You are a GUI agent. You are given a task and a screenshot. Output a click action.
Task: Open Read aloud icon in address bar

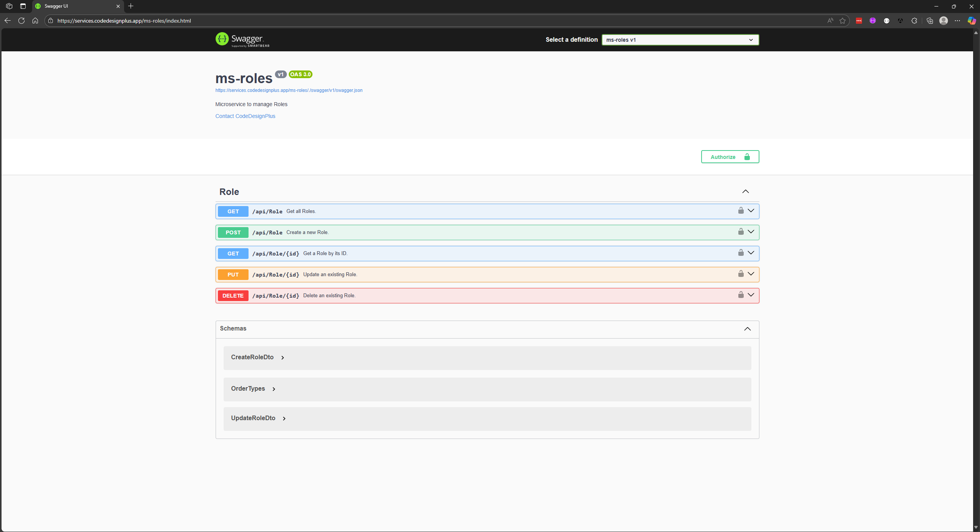tap(830, 21)
